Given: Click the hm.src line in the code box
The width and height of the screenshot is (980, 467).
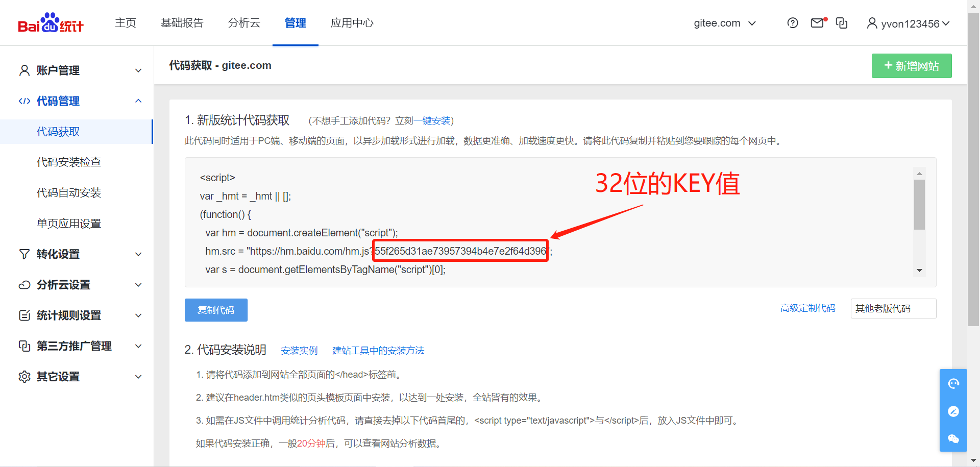Looking at the screenshot, I should [379, 251].
